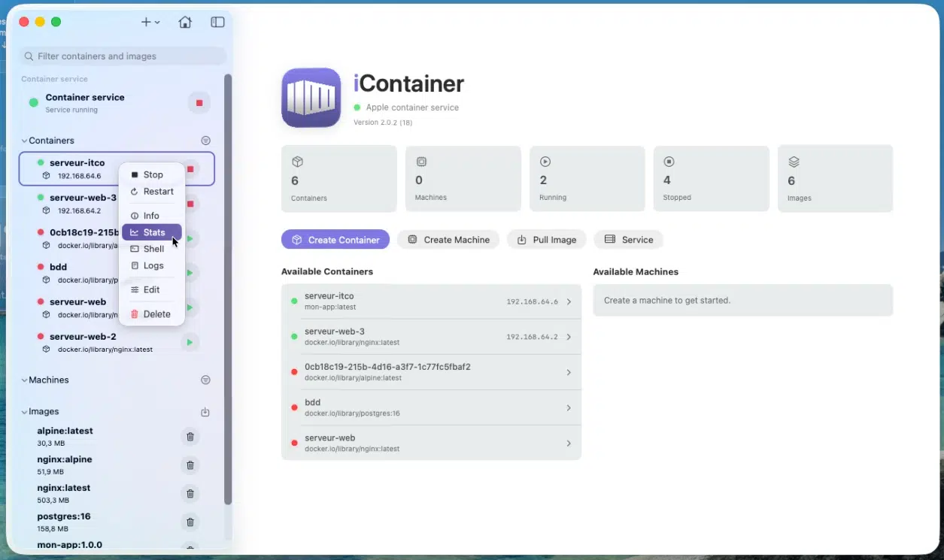The height and width of the screenshot is (560, 944).
Task: Open serveur-itco row chevron in Available Containers
Action: [569, 301]
